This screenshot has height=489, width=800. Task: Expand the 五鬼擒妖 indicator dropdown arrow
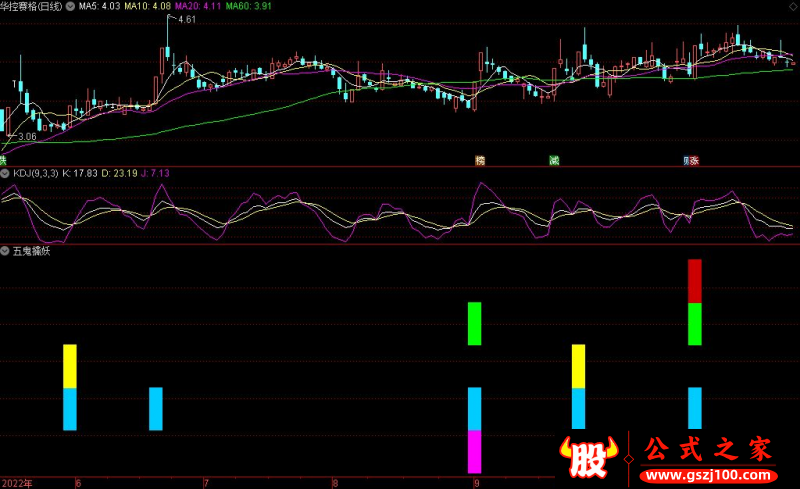click(x=6, y=251)
